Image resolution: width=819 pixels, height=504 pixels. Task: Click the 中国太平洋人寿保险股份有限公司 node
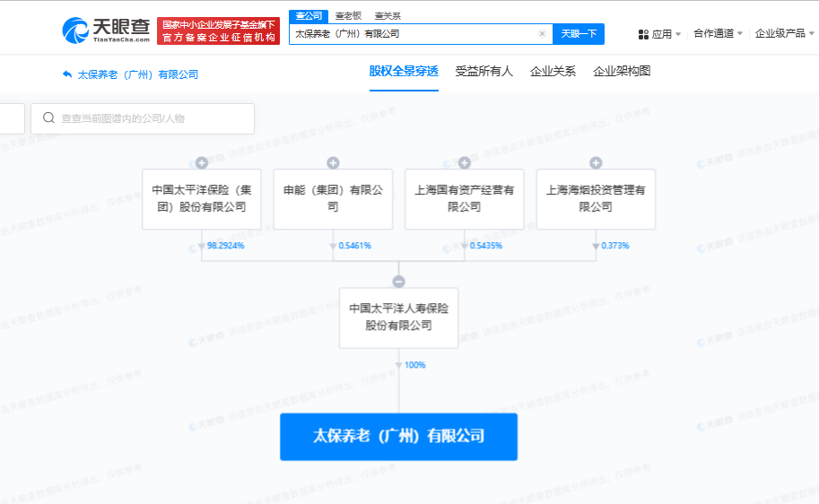(x=398, y=317)
